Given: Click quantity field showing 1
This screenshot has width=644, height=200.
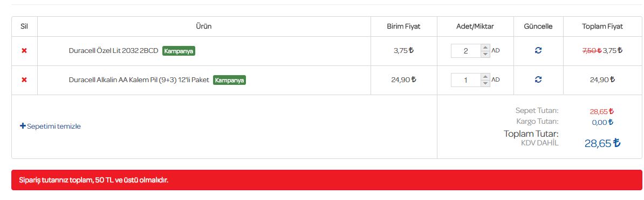Looking at the screenshot, I should pos(466,80).
